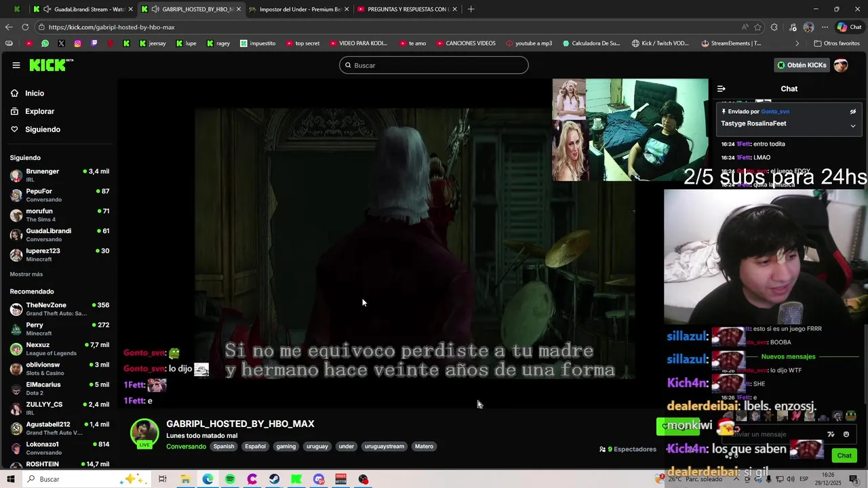This screenshot has width=868, height=488.
Task: Select the uruguay tag
Action: coord(317,446)
